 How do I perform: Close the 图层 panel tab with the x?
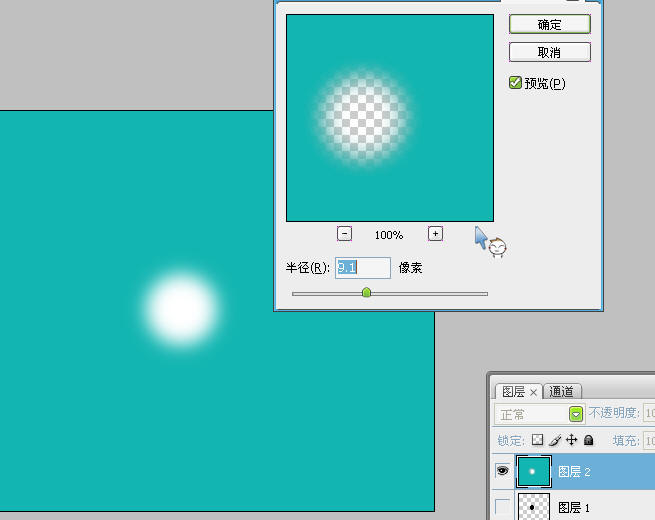[534, 392]
